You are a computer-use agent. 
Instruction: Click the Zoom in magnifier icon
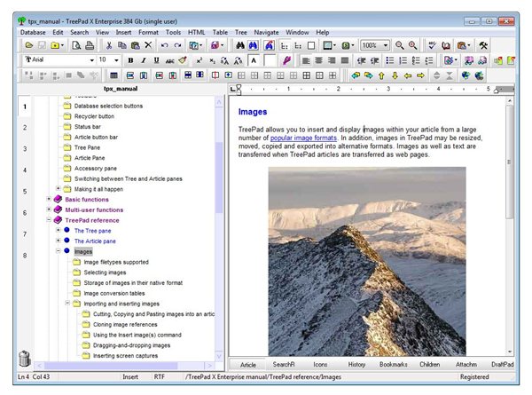[x=412, y=45]
